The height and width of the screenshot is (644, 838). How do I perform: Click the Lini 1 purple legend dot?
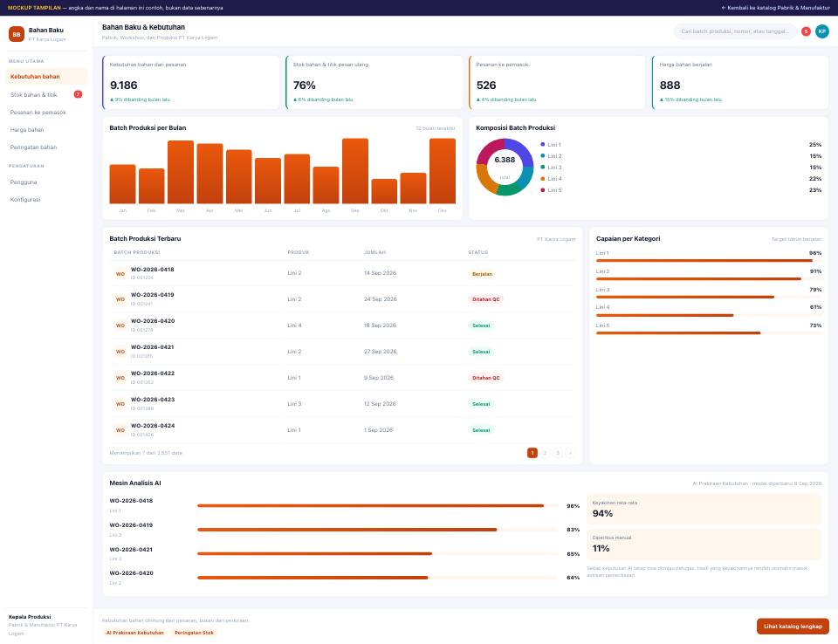pyautogui.click(x=542, y=144)
